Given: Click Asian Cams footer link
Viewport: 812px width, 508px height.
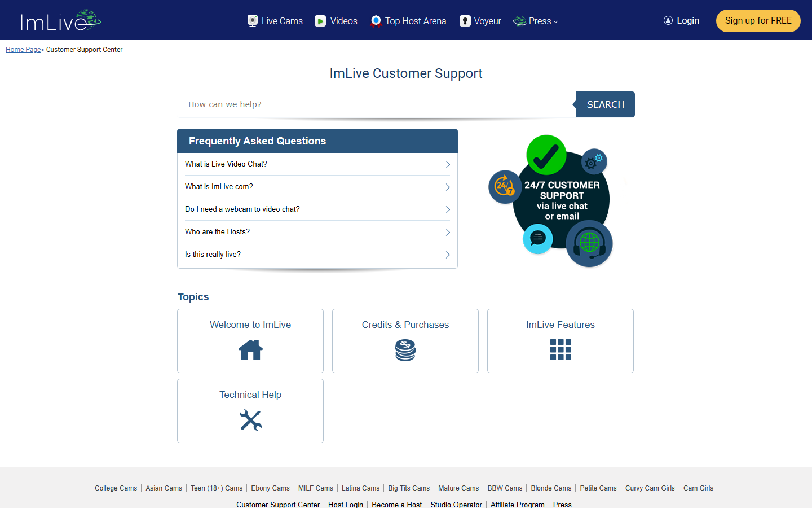Looking at the screenshot, I should point(164,488).
